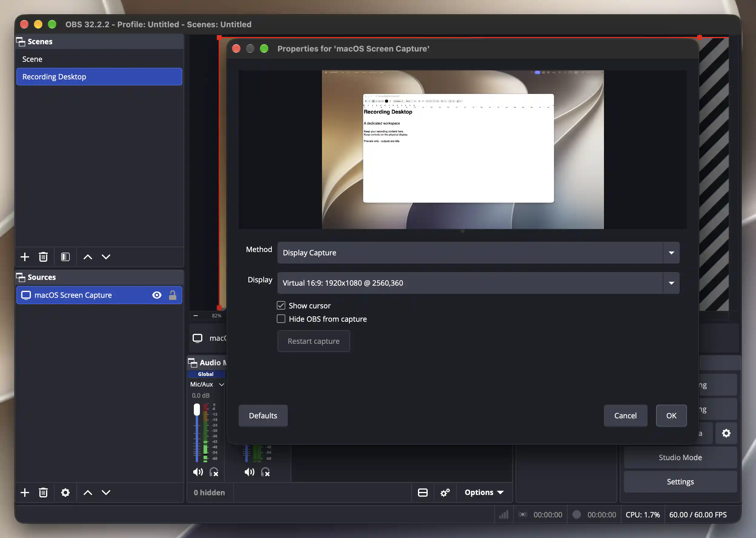
Task: Expand the Mic/Aux channel chevron menu
Action: (221, 385)
